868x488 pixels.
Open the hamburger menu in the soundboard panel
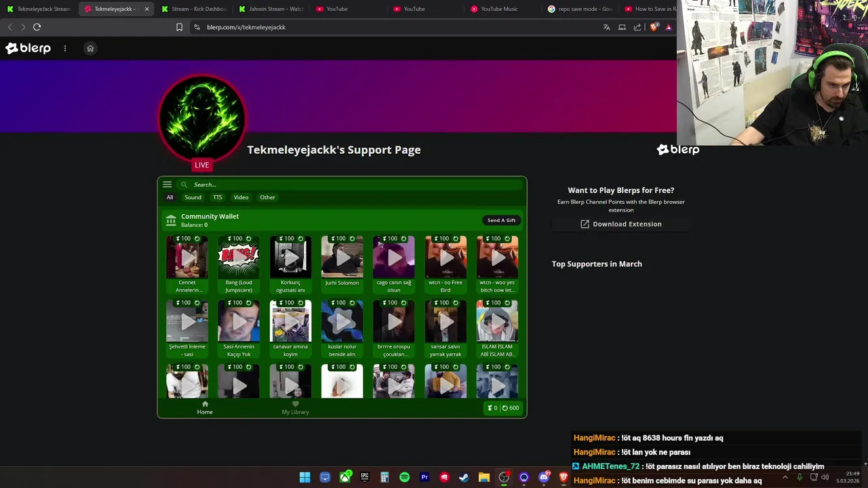tap(167, 184)
